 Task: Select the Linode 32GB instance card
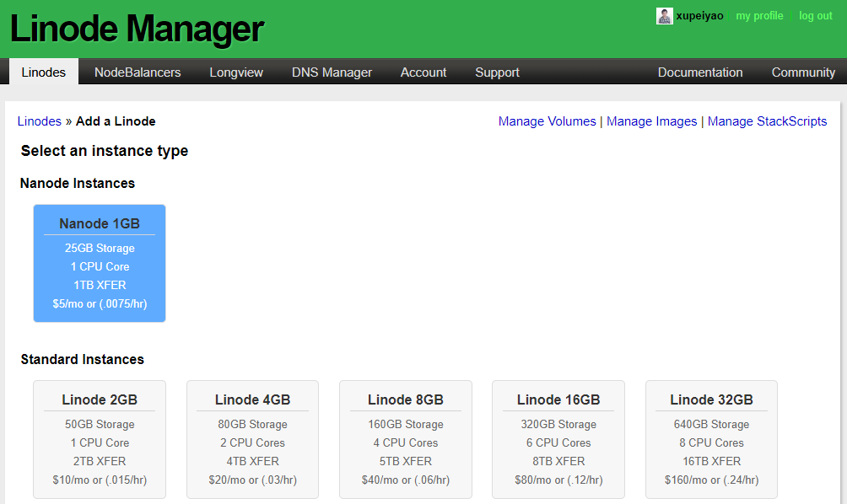pyautogui.click(x=711, y=439)
